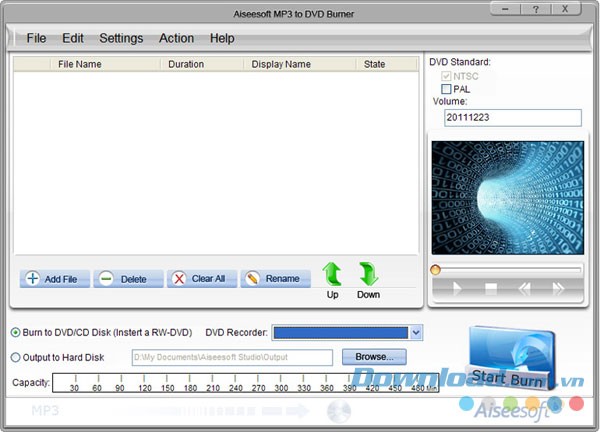Click the Volume name input field

[513, 117]
